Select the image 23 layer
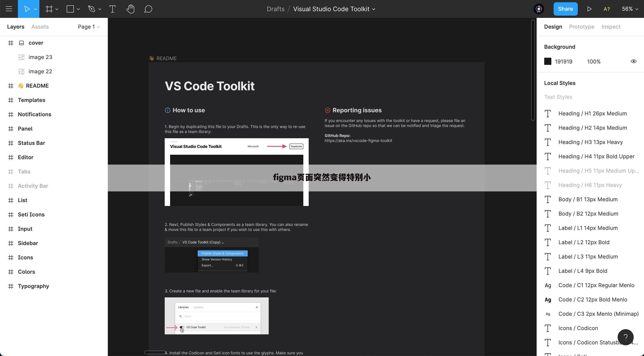 coord(54,57)
